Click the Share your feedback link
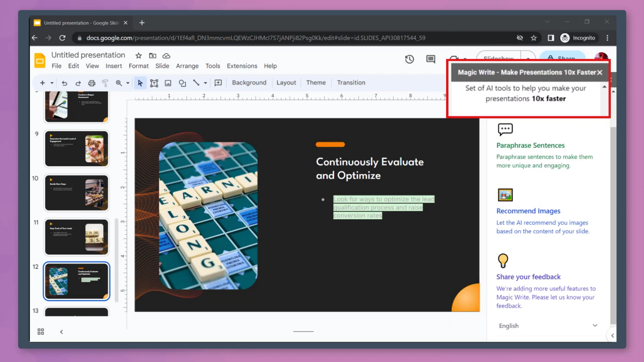This screenshot has height=362, width=644. coord(528,277)
